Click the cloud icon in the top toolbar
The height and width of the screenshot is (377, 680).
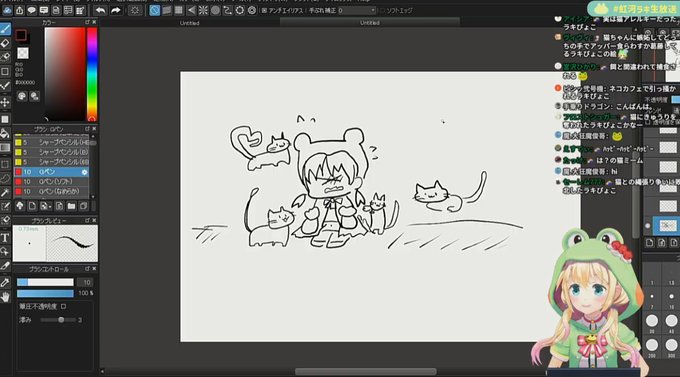[7, 10]
